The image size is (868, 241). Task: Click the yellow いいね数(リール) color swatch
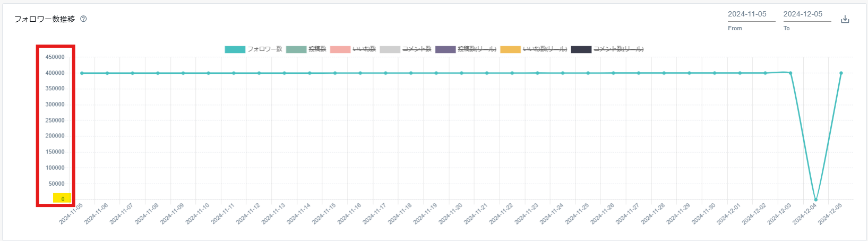click(510, 49)
